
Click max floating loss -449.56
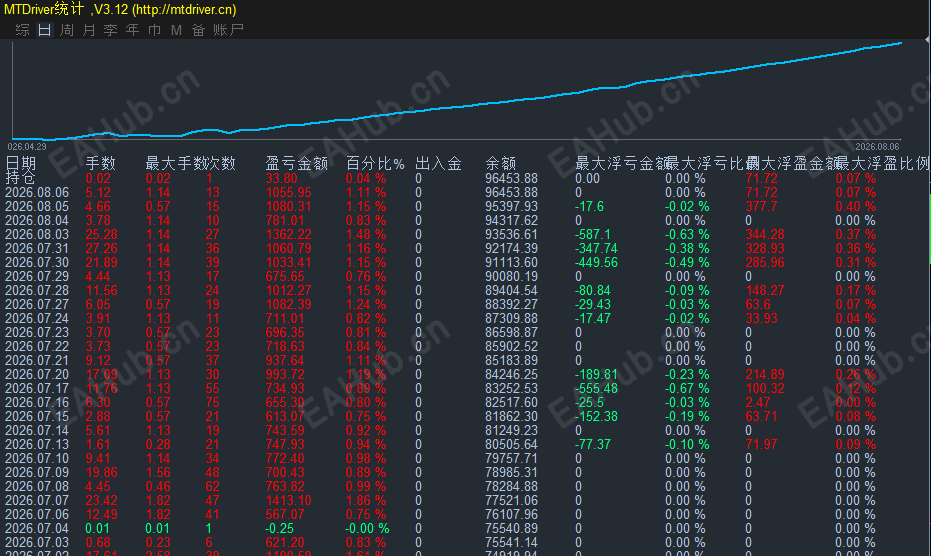(x=596, y=262)
